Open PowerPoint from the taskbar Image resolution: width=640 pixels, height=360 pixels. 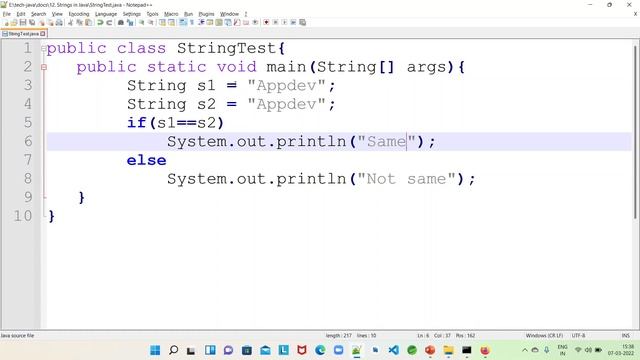click(x=430, y=350)
